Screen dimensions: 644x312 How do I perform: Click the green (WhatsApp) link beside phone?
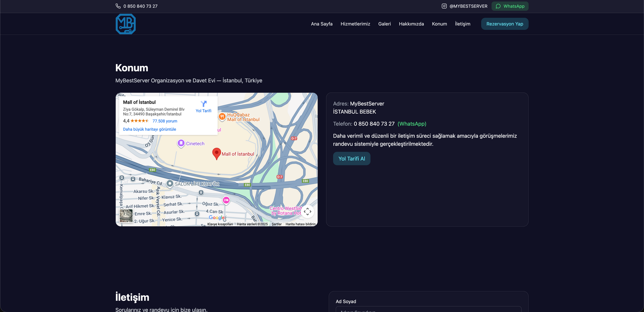pos(412,124)
